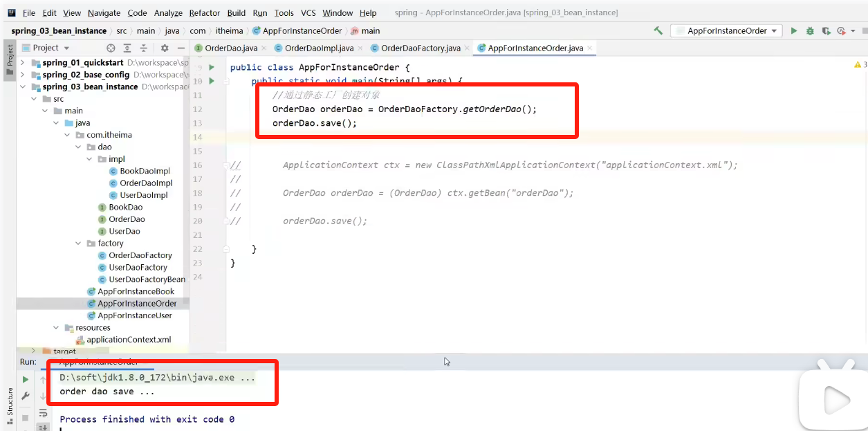The height and width of the screenshot is (431, 868).
Task: Close the AppForInstanceOrder.java tab
Action: pos(589,48)
